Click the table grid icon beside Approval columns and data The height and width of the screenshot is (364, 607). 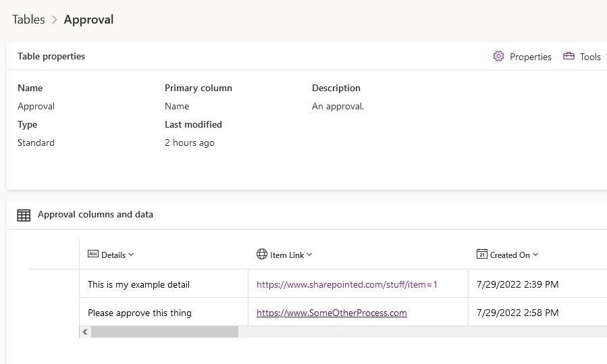click(x=24, y=215)
